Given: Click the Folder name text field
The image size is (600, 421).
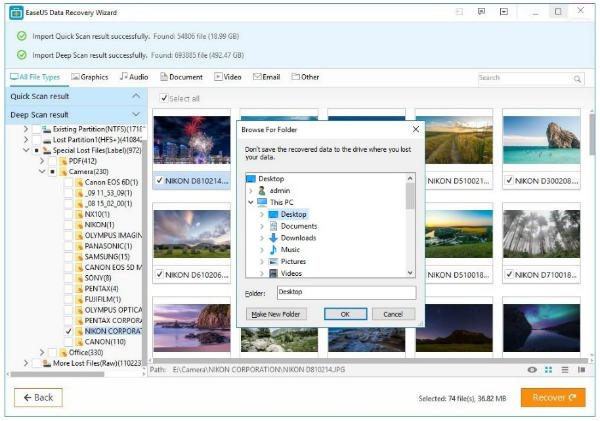Looking at the screenshot, I should [346, 292].
